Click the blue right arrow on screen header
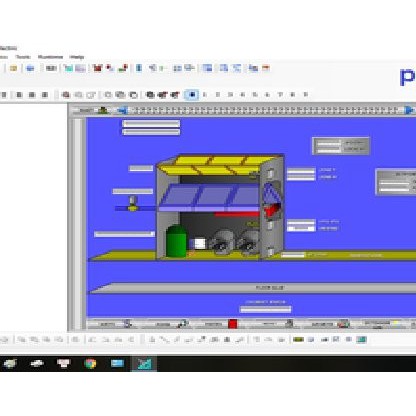Image resolution: width=416 pixels, height=416 pixels. tap(409, 110)
